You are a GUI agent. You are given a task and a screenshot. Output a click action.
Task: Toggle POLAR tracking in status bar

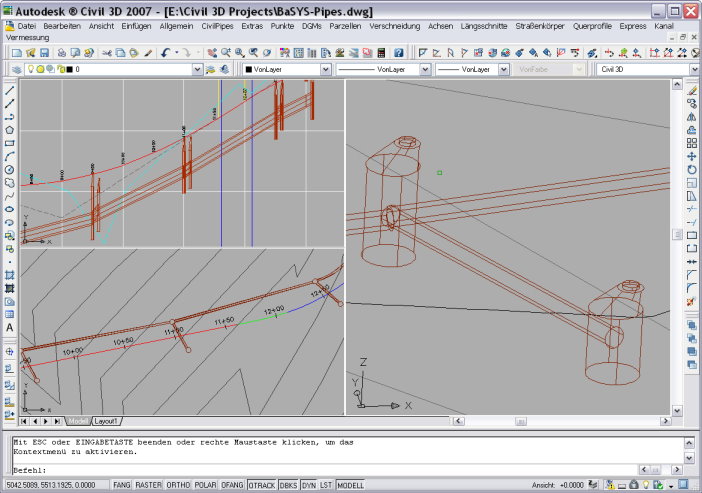203,485
